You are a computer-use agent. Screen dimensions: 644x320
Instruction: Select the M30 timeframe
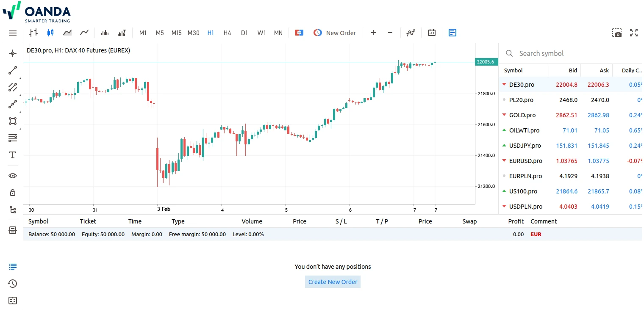click(194, 33)
